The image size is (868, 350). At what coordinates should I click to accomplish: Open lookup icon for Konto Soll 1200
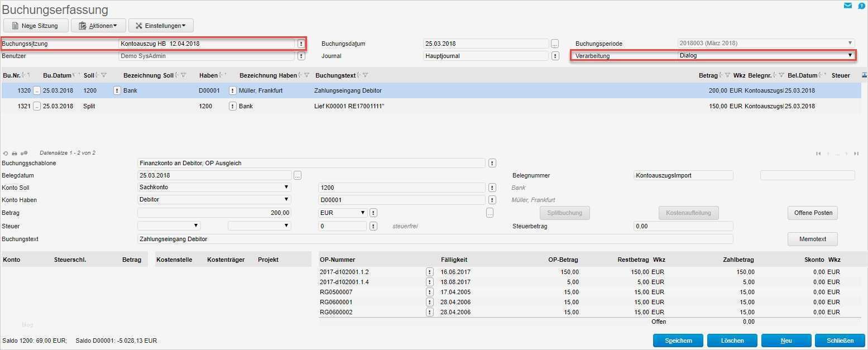(492, 188)
